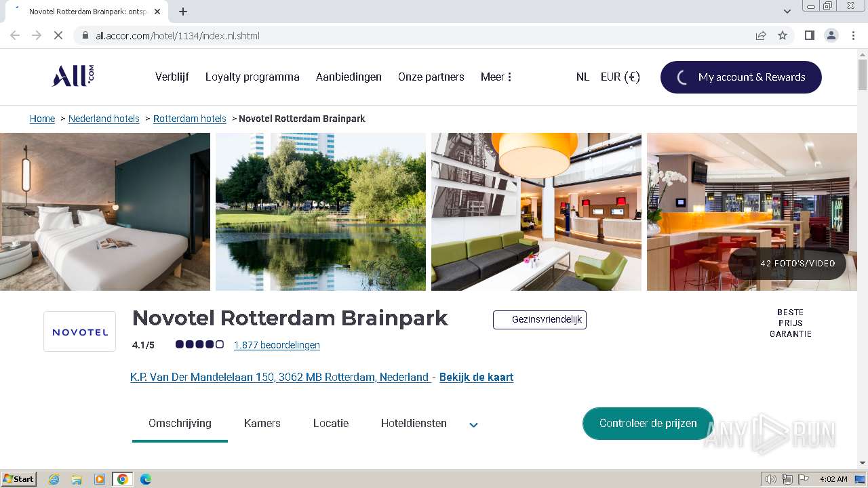Click the volume tray icon
Image resolution: width=868 pixels, height=488 pixels.
click(771, 479)
